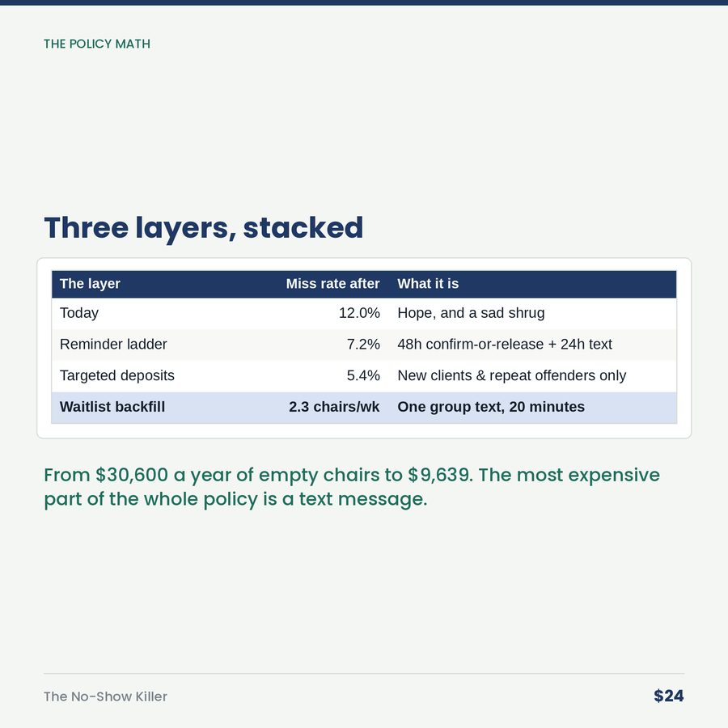Click the '2.3 chairs/wk' cell
728x728 pixels.
(x=334, y=407)
